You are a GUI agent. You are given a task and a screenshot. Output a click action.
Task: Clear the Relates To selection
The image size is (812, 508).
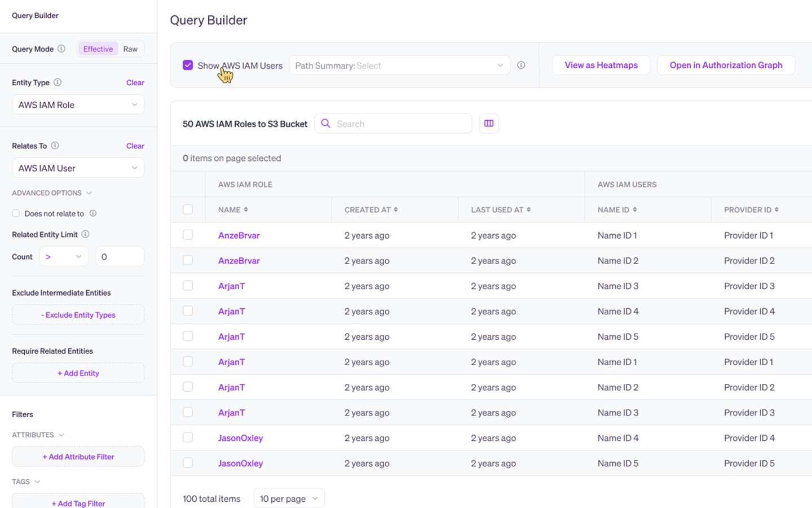135,146
